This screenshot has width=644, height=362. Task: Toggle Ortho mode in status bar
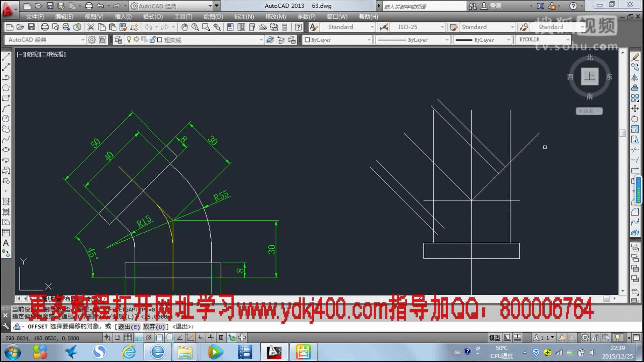[138, 338]
